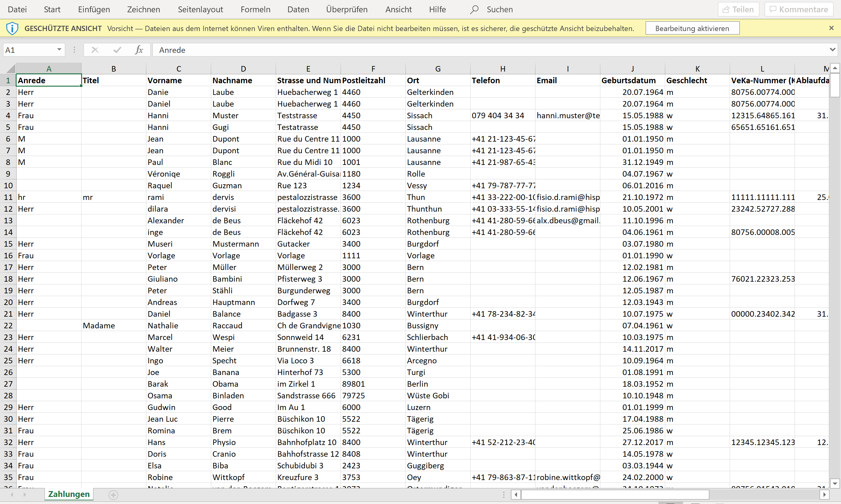Click the insert function fx icon

139,50
